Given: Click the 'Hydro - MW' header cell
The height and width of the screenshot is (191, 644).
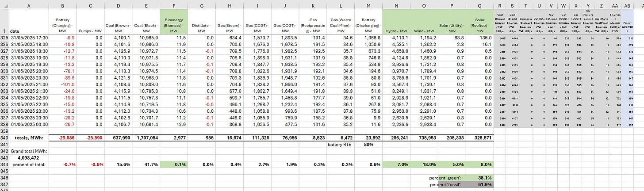Looking at the screenshot, I should tap(396, 22).
